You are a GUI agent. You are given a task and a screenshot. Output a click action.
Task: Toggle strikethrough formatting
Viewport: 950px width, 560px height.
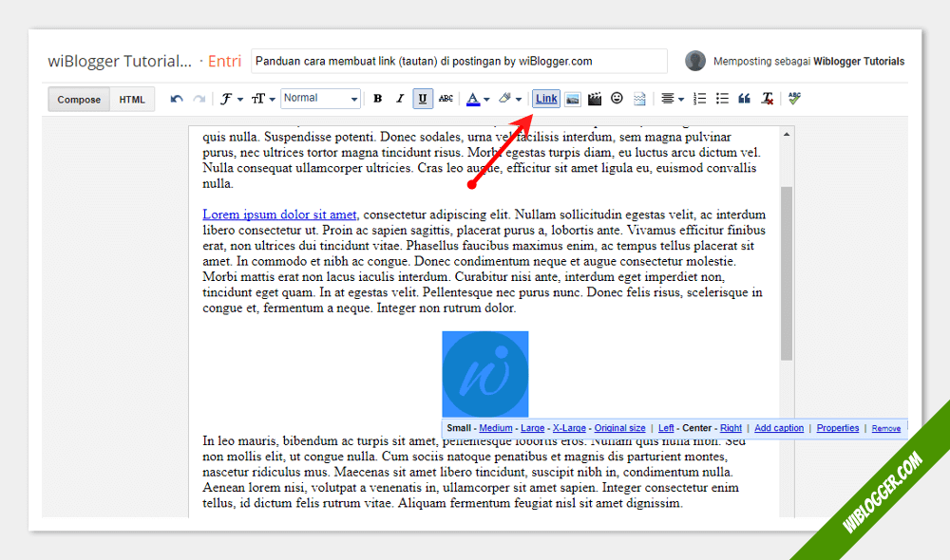tap(446, 99)
